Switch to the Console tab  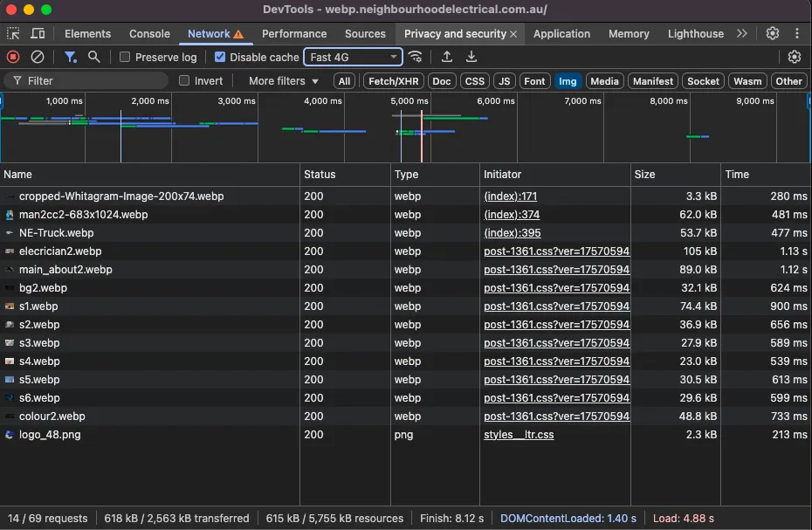coord(149,34)
